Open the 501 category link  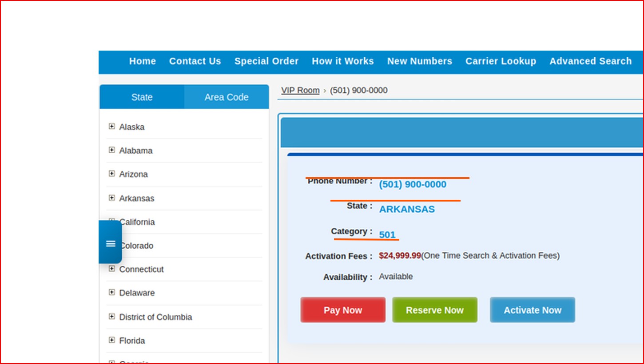387,235
